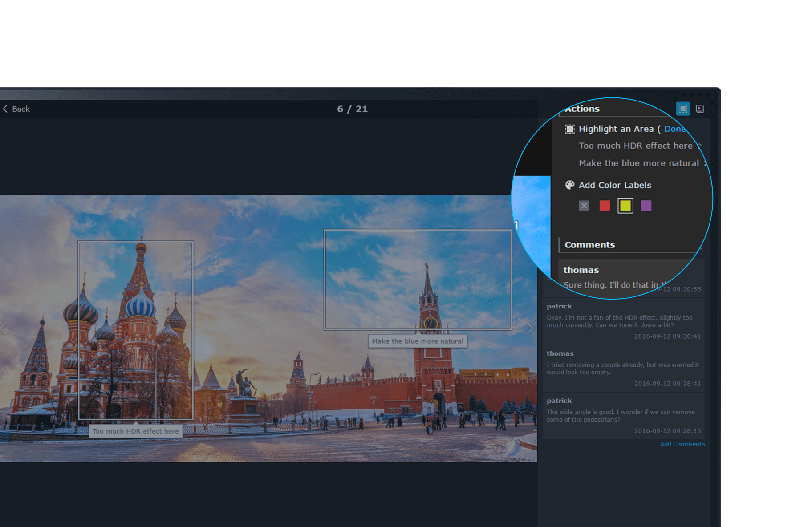
Task: Open the Add Comments link
Action: point(682,444)
